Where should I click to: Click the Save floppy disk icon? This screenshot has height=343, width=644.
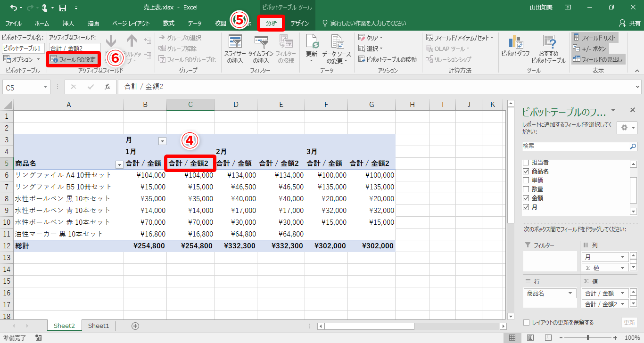63,8
